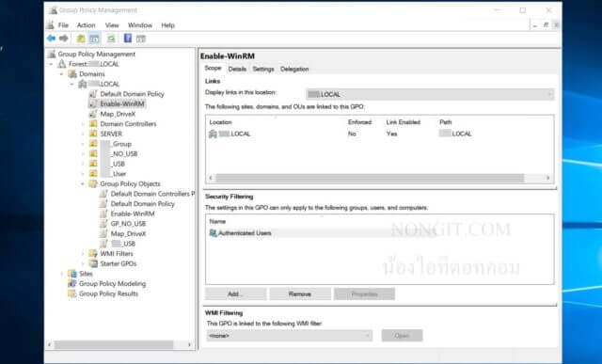602x364 pixels.
Task: Collapse the Forest node in the tree
Action: (51, 64)
